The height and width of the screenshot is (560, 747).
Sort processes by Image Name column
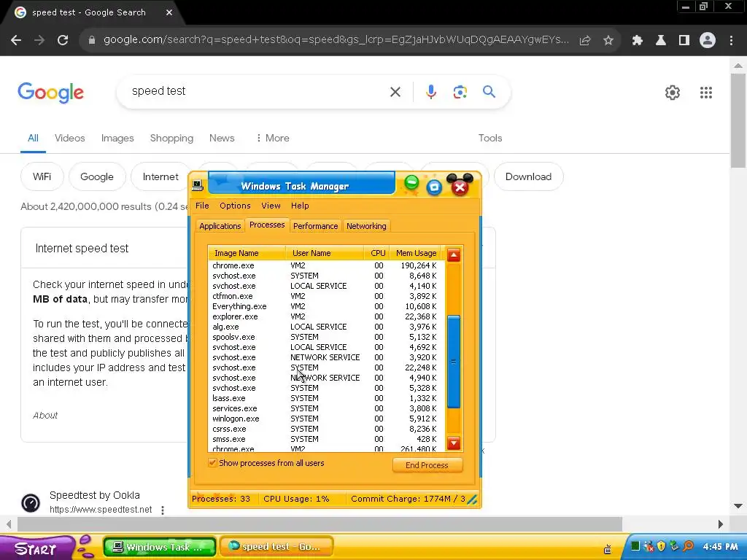[247, 253]
